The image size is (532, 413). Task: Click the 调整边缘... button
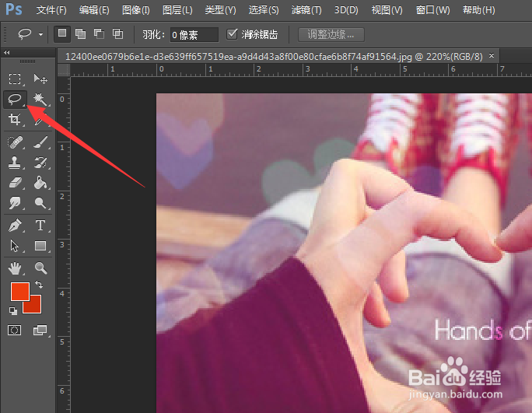(x=331, y=35)
